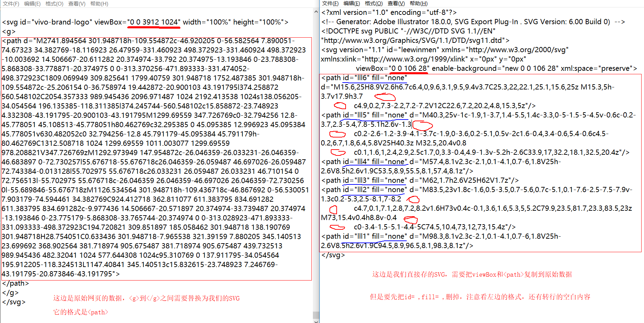The height and width of the screenshot is (323, 644).
Task: Open the 帮助(H) menu in left Notepad
Action: point(99,4)
